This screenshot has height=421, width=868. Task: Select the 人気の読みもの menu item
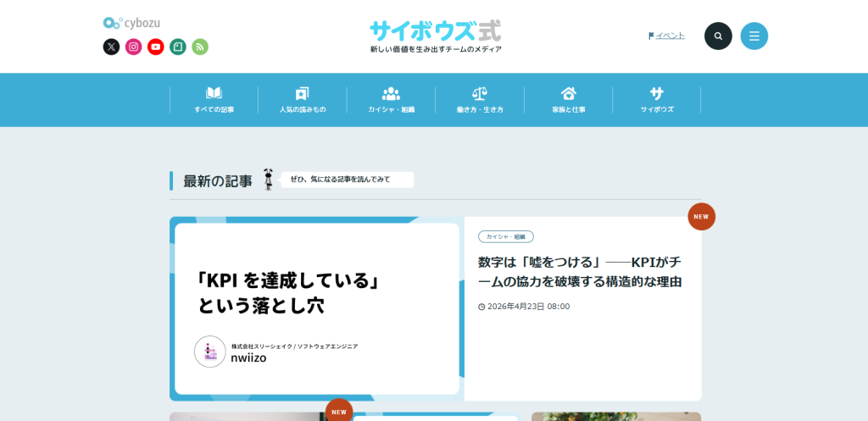tap(303, 100)
